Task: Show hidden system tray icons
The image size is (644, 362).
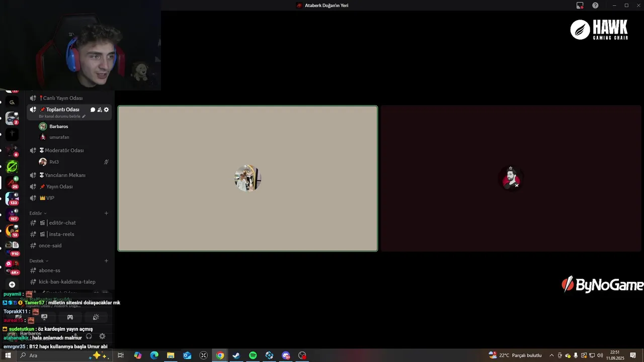Action: tap(551, 355)
